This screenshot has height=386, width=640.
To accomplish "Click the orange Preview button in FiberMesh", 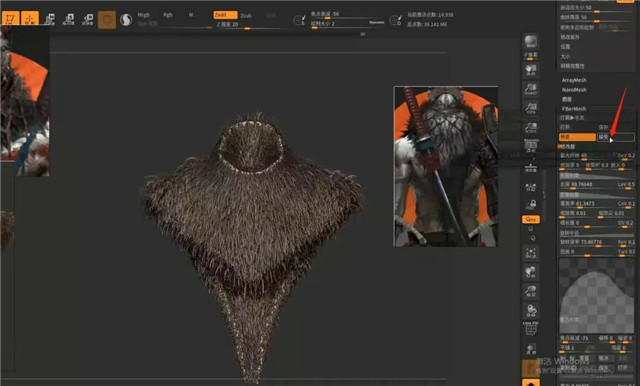I will [577, 138].
